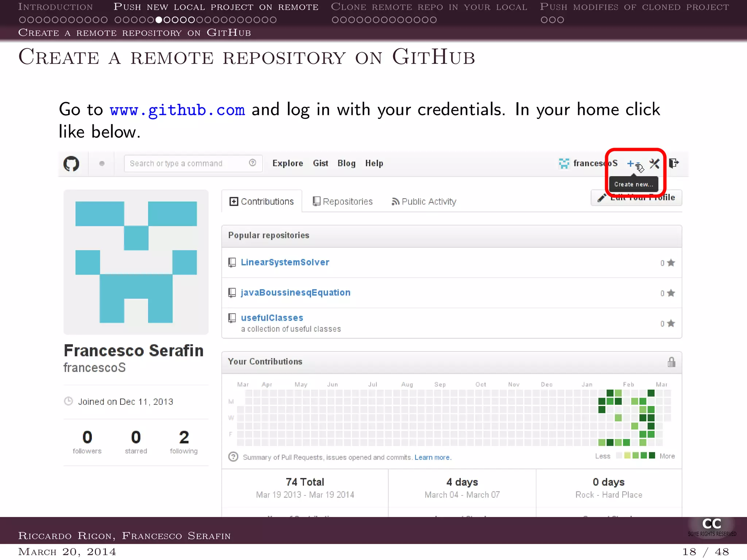Click the 'Create a remote repository on GitHub' subsection

tap(135, 32)
